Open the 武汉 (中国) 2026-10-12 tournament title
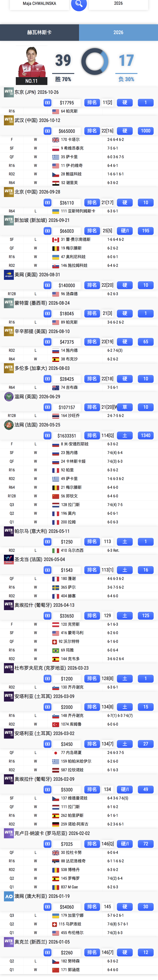Viewport: 158px width, 980px height. click(x=37, y=121)
